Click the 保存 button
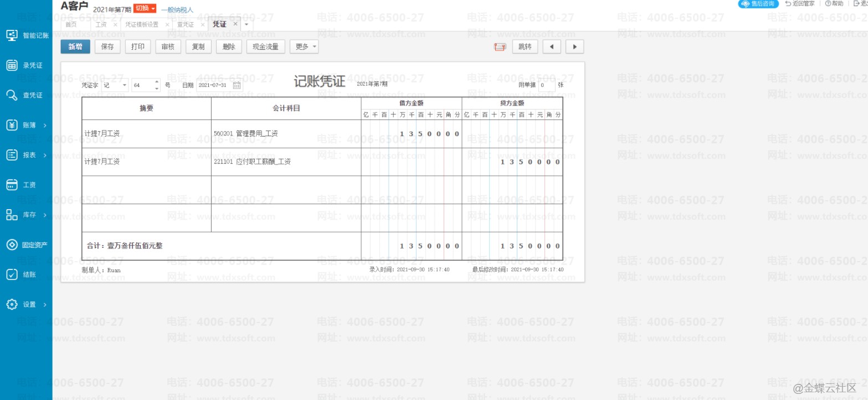 click(x=107, y=47)
